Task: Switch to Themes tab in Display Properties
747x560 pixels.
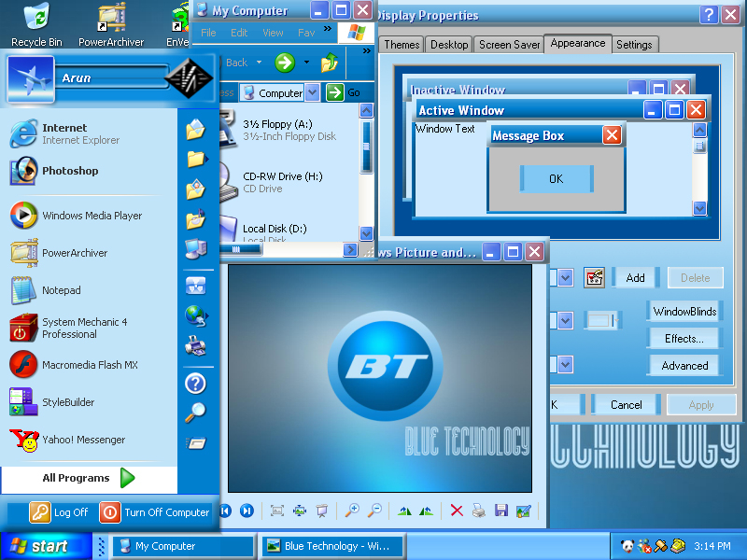Action: click(x=402, y=44)
